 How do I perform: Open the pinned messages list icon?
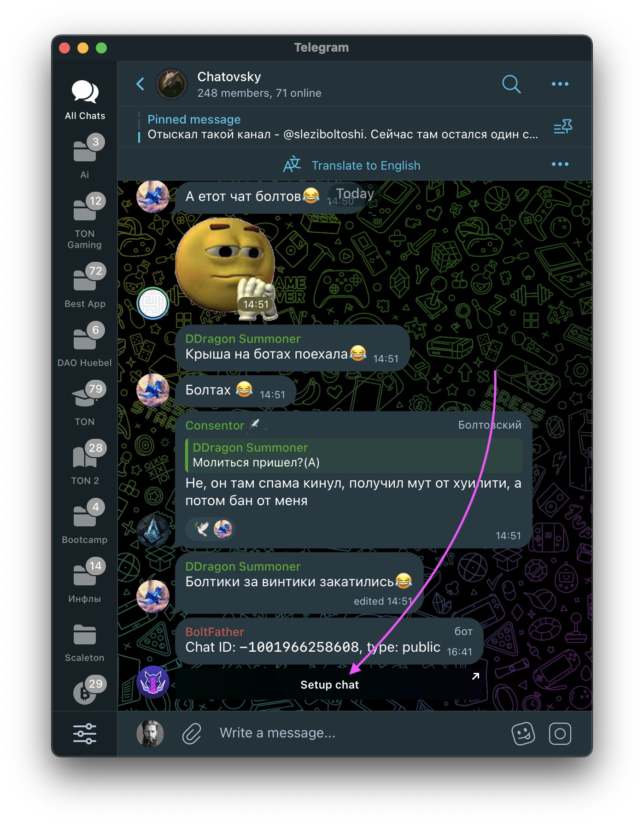562,127
